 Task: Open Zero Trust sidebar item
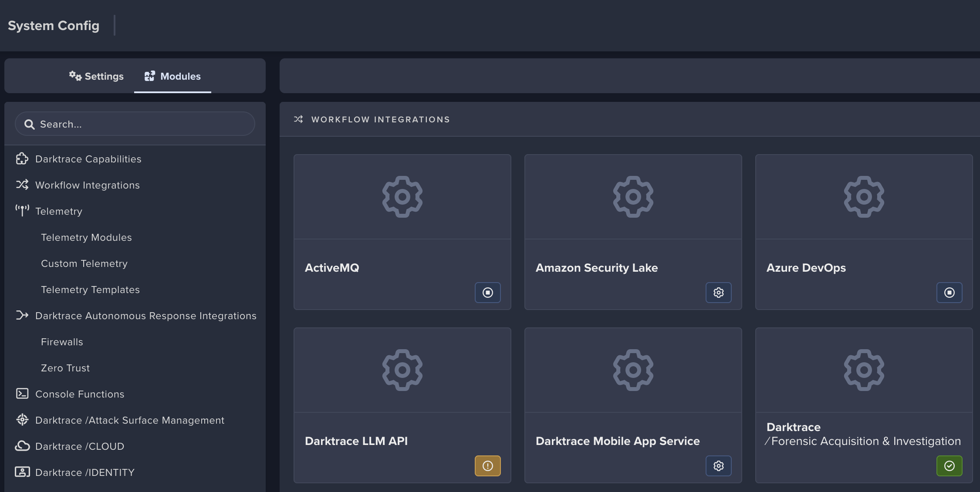tap(65, 368)
